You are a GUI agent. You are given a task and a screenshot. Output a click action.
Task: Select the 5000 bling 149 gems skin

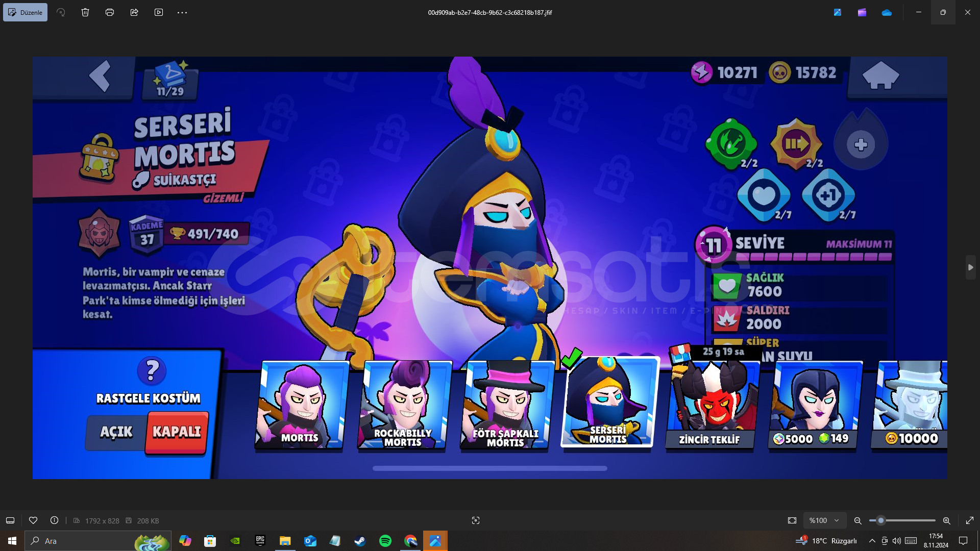click(x=815, y=405)
